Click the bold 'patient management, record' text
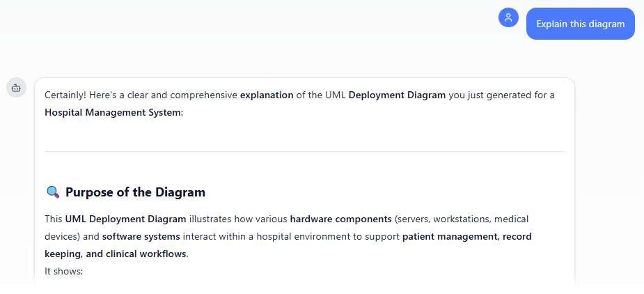 (466, 236)
